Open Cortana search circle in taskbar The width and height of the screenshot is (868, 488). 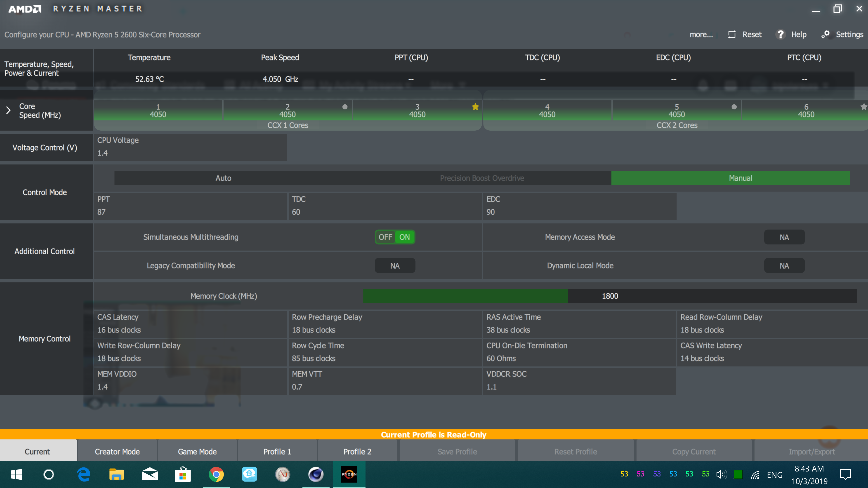tap(49, 474)
